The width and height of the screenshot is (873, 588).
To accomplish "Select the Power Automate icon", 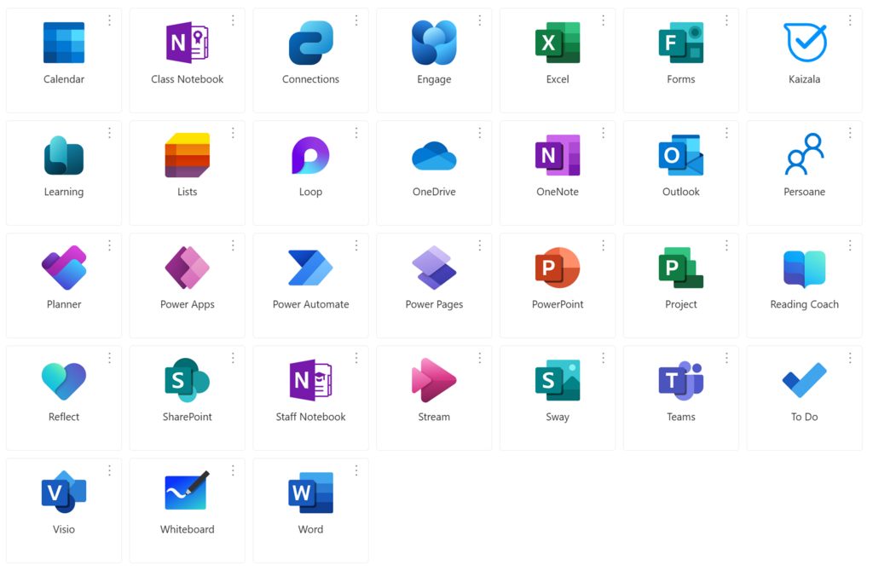I will point(310,268).
